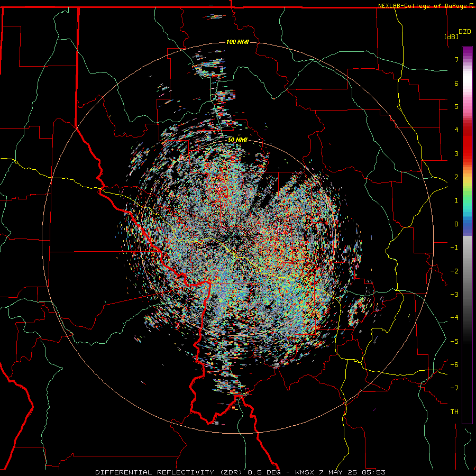Click the 100 NMI range ring label
476x476 pixels.
pos(237,42)
